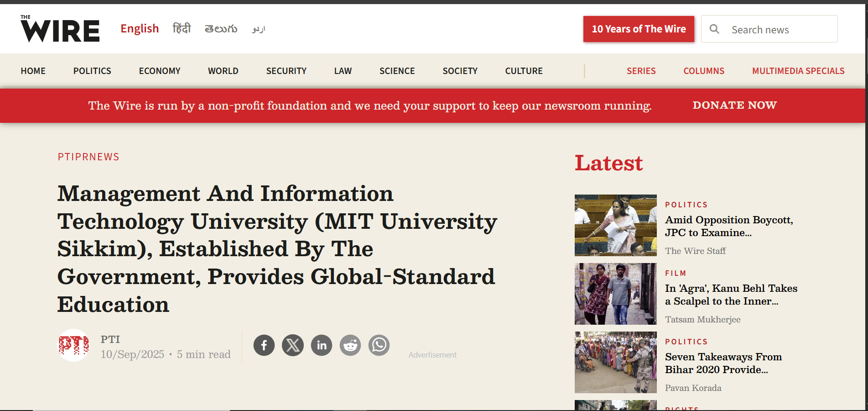Open thumbnail of 'Agra' film story
Screen dimensions: 868x411
coord(616,294)
